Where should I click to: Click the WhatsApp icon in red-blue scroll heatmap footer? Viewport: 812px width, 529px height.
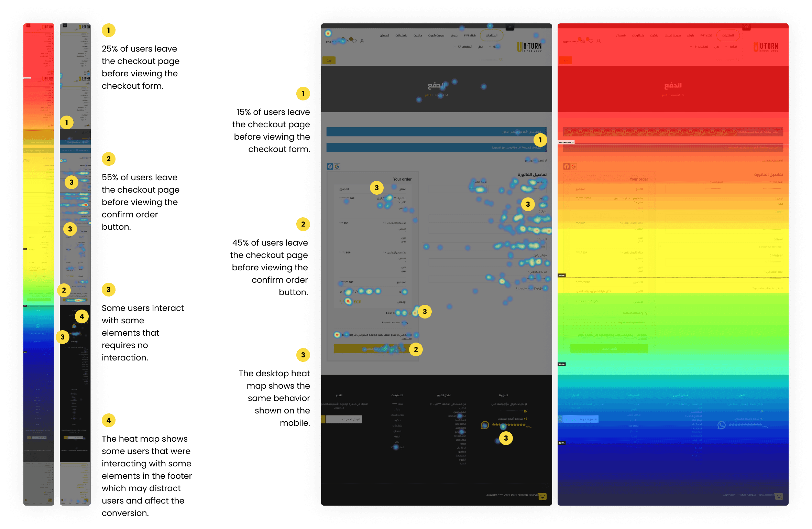721,425
